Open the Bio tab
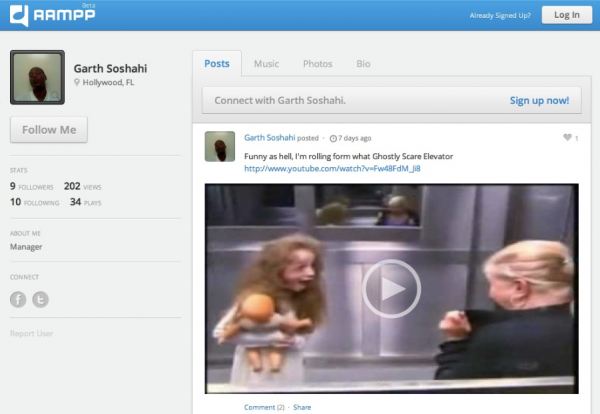The width and height of the screenshot is (600, 414). (363, 64)
